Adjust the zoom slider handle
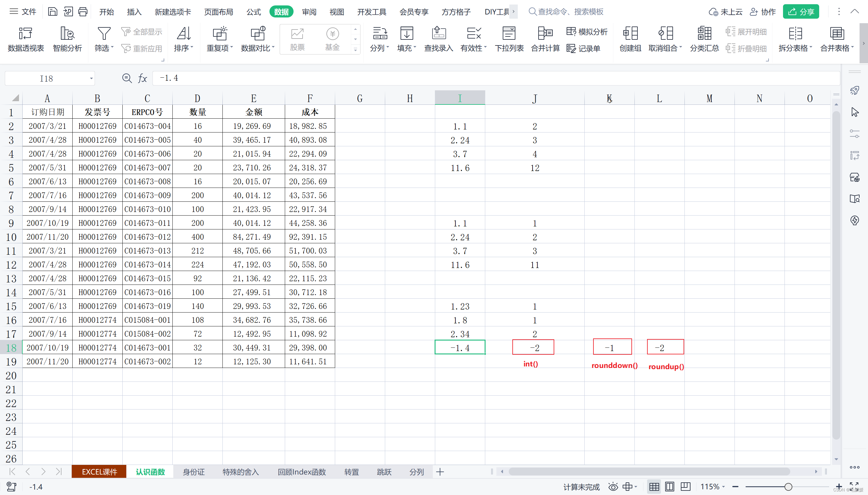Viewport: 868px width, 495px height. 788,487
